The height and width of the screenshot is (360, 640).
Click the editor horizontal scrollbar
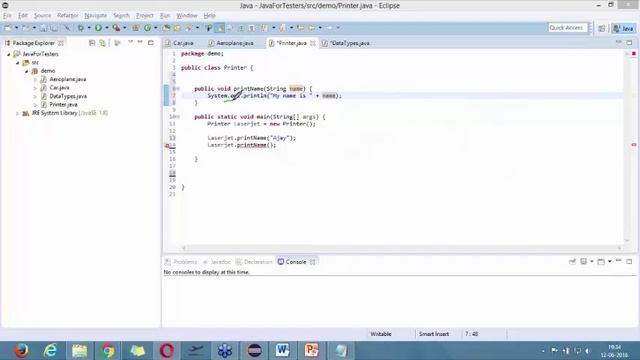coord(402,248)
